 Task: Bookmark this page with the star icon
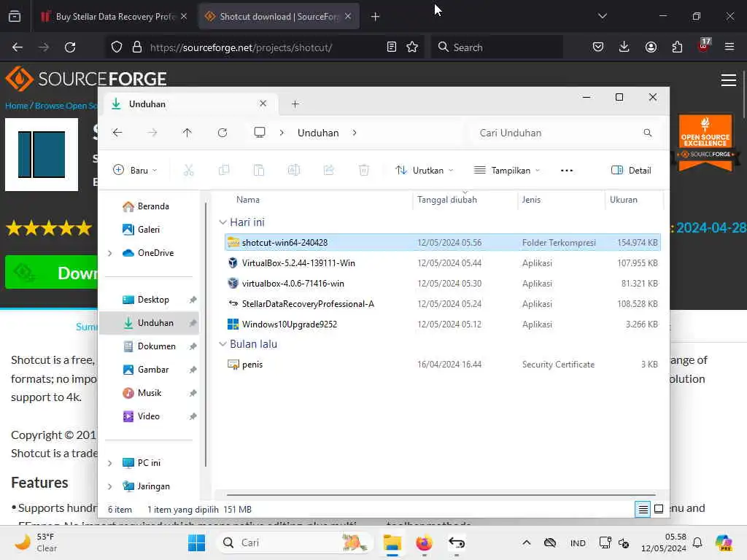tap(412, 47)
